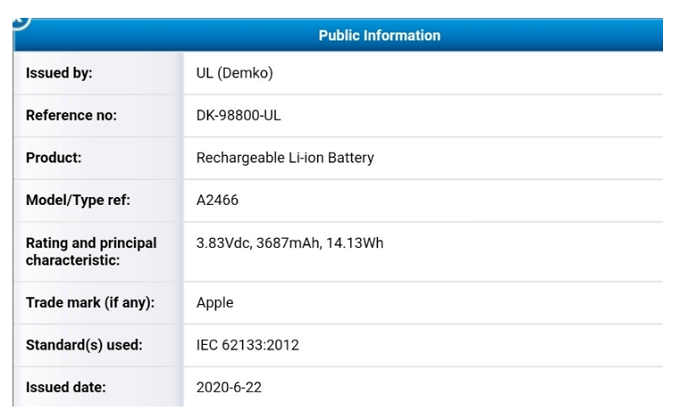The height and width of the screenshot is (419, 679).
Task: Click model number A2466
Action: coord(217,200)
